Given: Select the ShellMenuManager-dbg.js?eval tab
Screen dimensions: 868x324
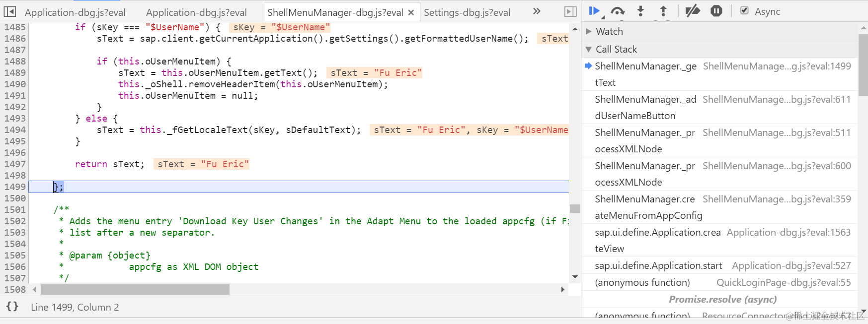Looking at the screenshot, I should pos(335,12).
